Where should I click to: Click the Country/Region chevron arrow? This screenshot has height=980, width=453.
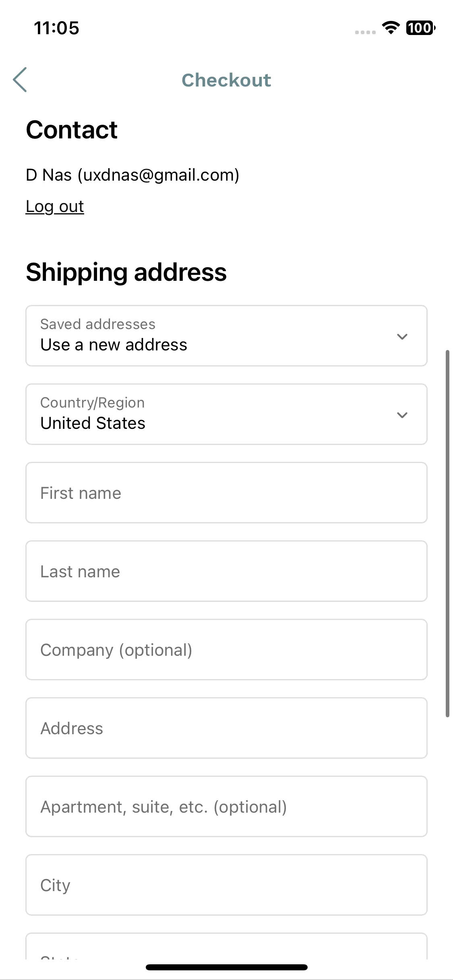(402, 415)
